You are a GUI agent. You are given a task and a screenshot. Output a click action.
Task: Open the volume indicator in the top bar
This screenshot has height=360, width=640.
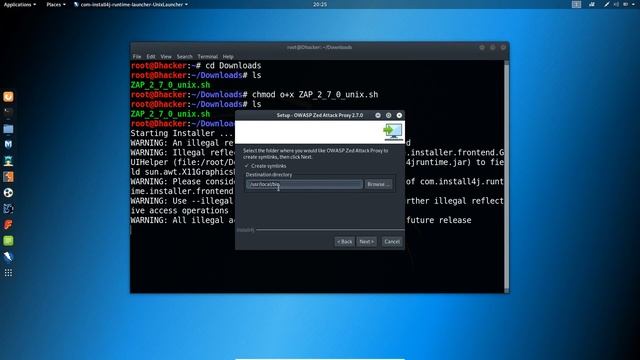616,4
